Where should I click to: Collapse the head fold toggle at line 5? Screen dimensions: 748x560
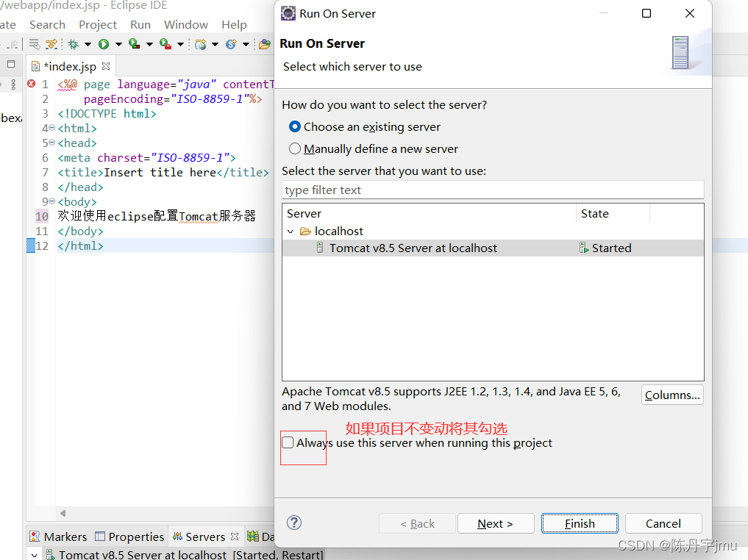(52, 143)
